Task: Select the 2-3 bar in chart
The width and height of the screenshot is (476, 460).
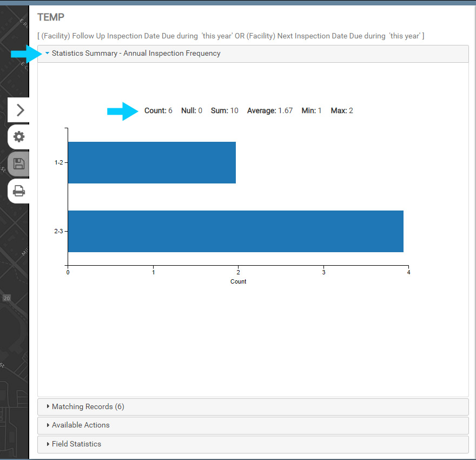Action: [x=235, y=231]
